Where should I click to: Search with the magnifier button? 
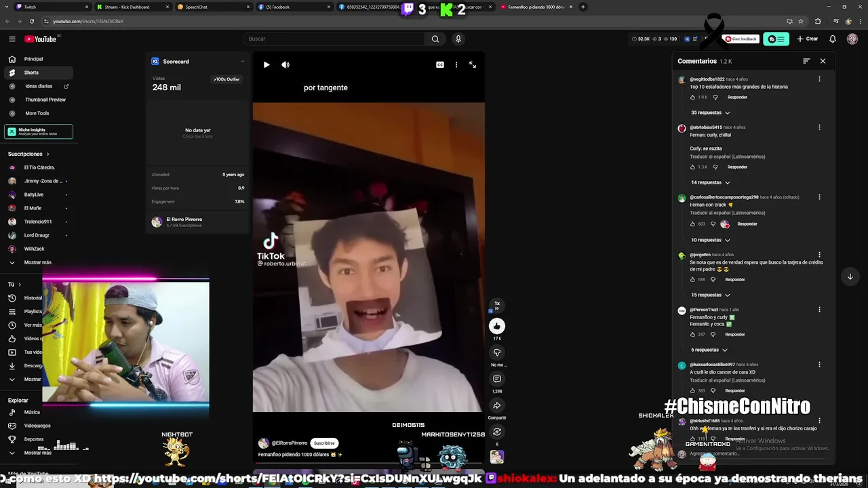tap(435, 39)
